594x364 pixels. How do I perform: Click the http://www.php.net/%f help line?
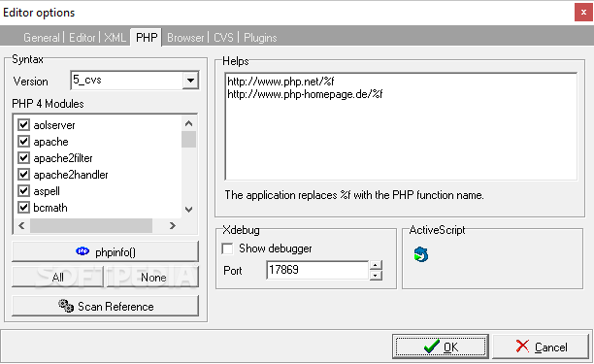[x=280, y=82]
